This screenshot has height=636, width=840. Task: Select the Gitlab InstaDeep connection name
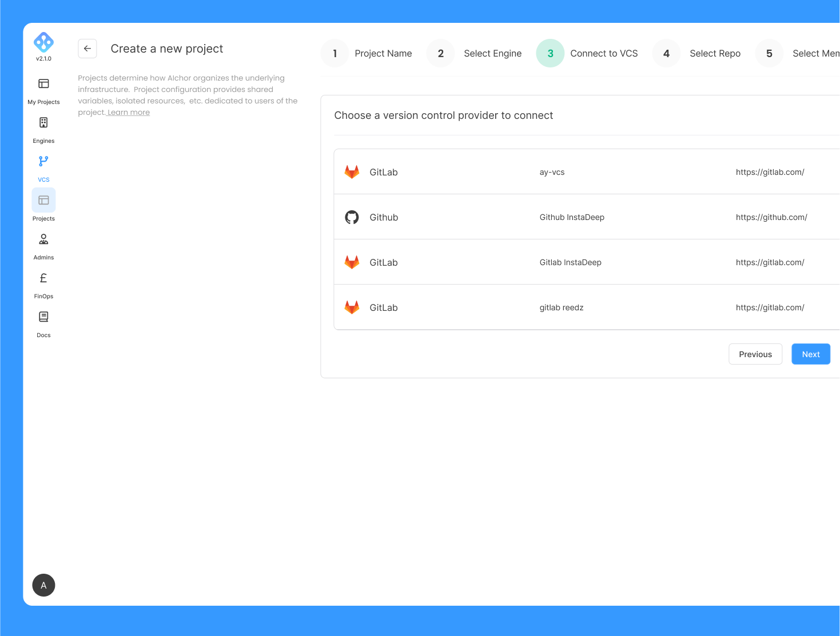point(570,262)
